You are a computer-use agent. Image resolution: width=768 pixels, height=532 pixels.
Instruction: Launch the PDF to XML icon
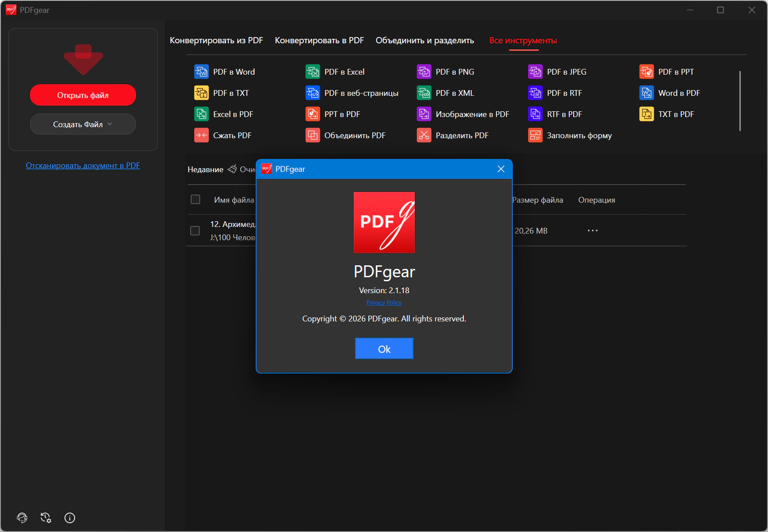click(x=424, y=93)
